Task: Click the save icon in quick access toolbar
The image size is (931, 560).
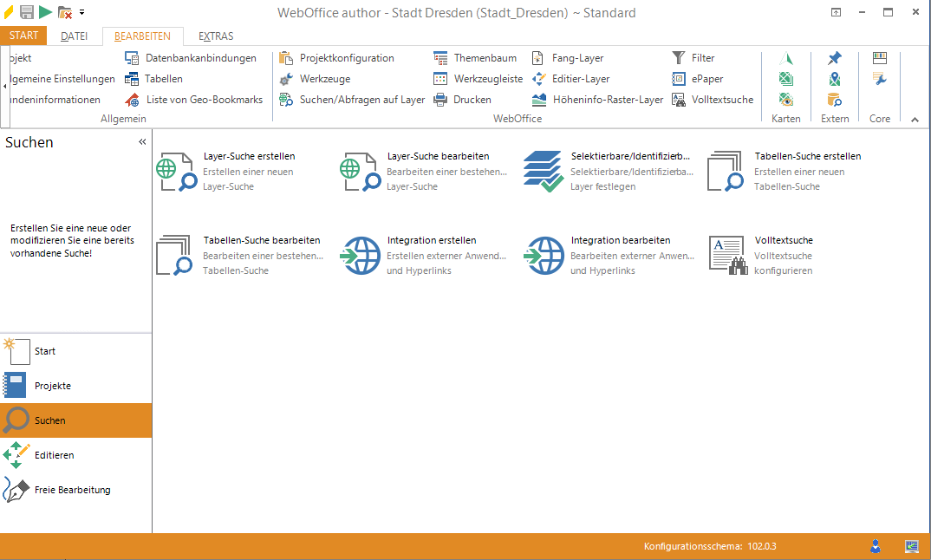Action: [27, 12]
